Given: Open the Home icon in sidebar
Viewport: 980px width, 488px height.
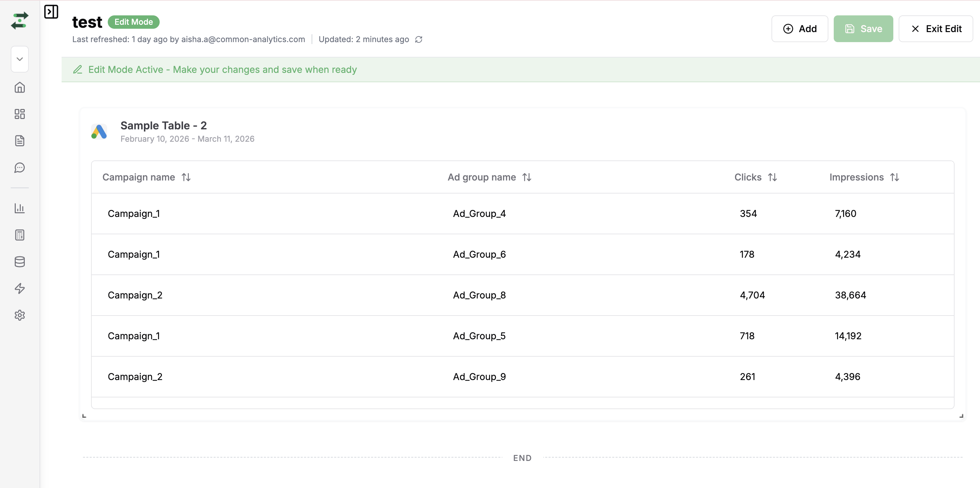Looking at the screenshot, I should [20, 88].
